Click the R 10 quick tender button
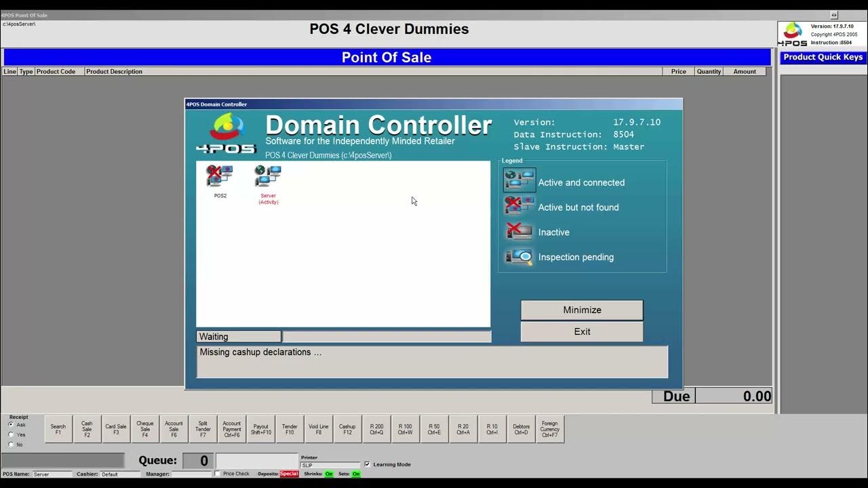868x488 pixels. pos(492,429)
